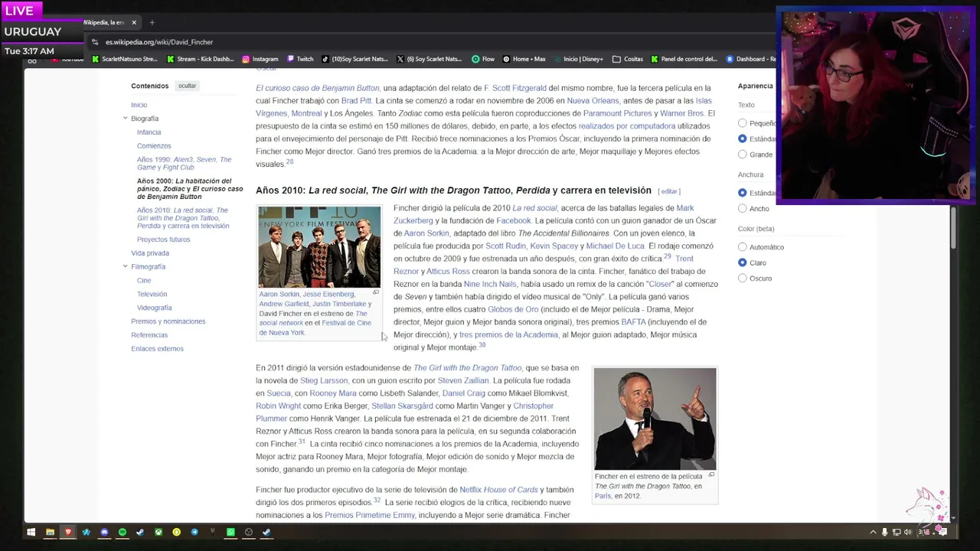Collapse the Filmografía section in contents
Screen dimensions: 980x551
pos(125,266)
